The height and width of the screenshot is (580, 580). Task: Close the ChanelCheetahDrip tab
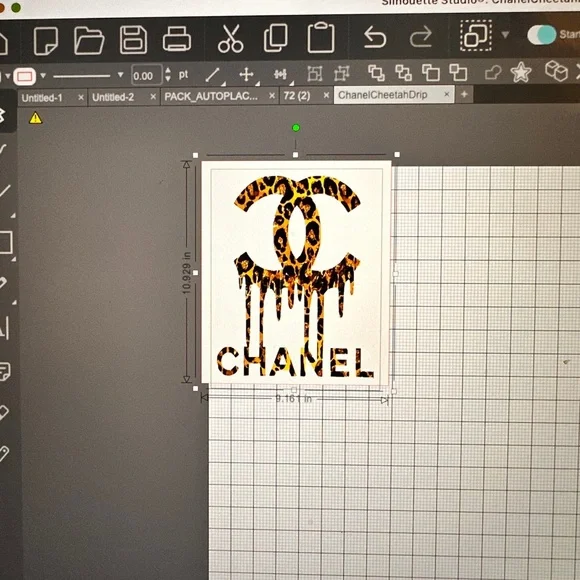(x=446, y=94)
